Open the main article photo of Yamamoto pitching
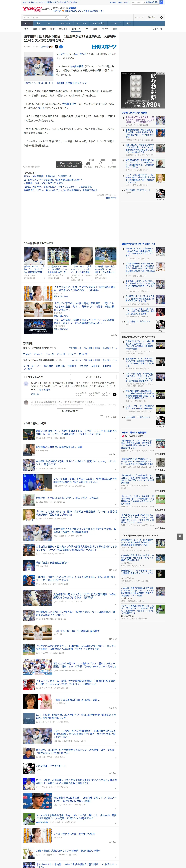The width and height of the screenshot is (186, 868). (39, 66)
